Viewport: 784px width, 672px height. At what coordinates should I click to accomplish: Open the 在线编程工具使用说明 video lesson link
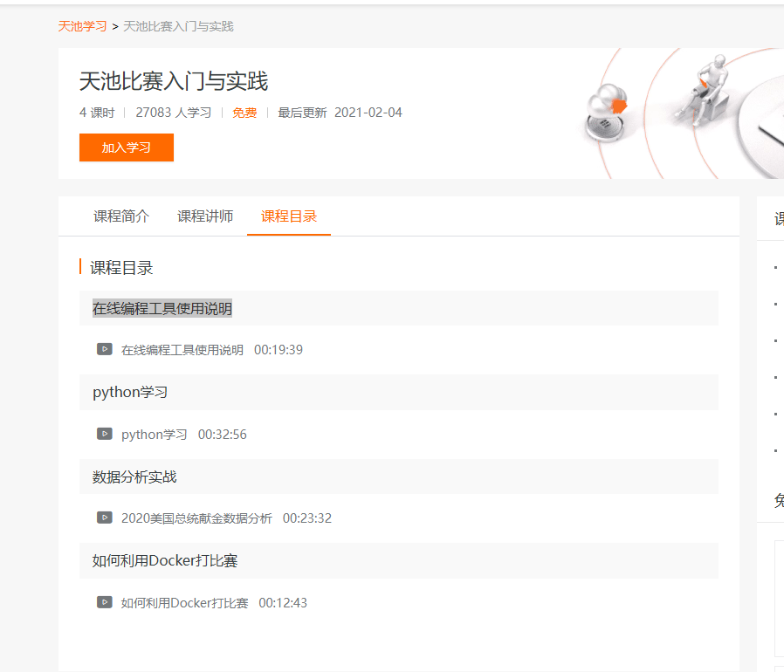(x=182, y=350)
